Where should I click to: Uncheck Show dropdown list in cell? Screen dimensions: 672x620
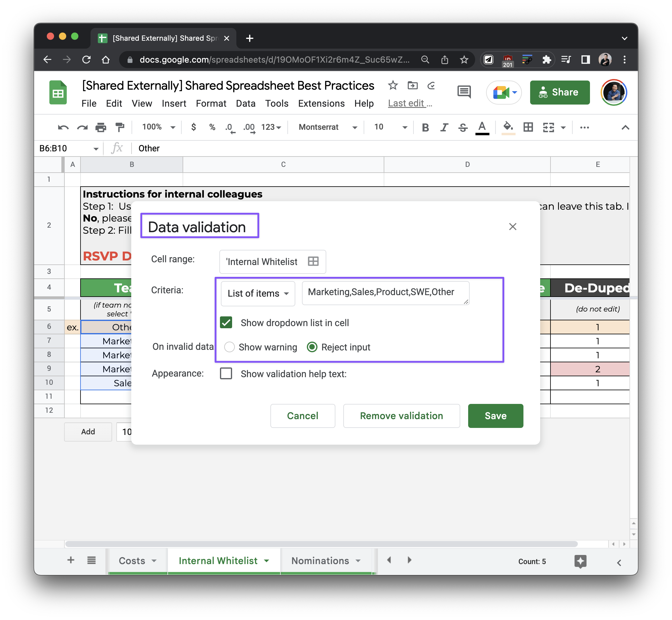tap(226, 323)
